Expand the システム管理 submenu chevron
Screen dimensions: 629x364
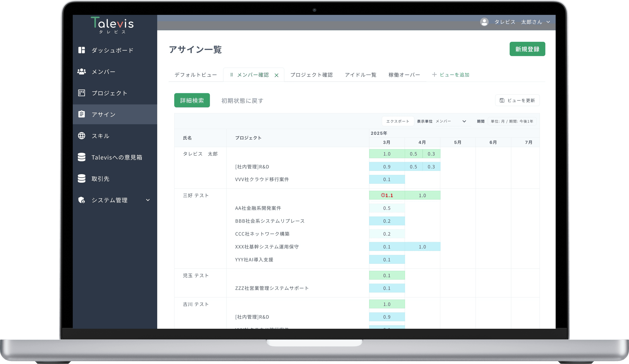tap(148, 200)
